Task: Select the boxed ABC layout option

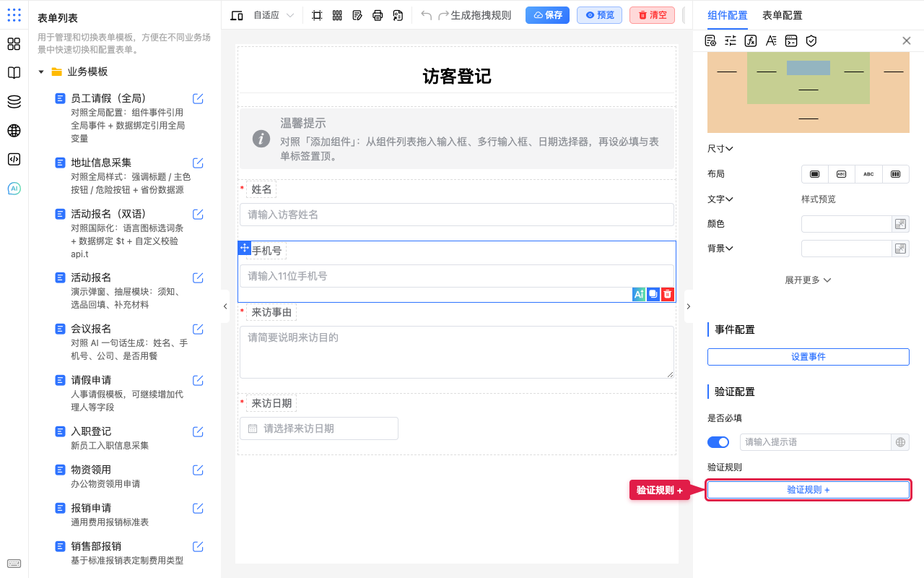Action: 842,174
